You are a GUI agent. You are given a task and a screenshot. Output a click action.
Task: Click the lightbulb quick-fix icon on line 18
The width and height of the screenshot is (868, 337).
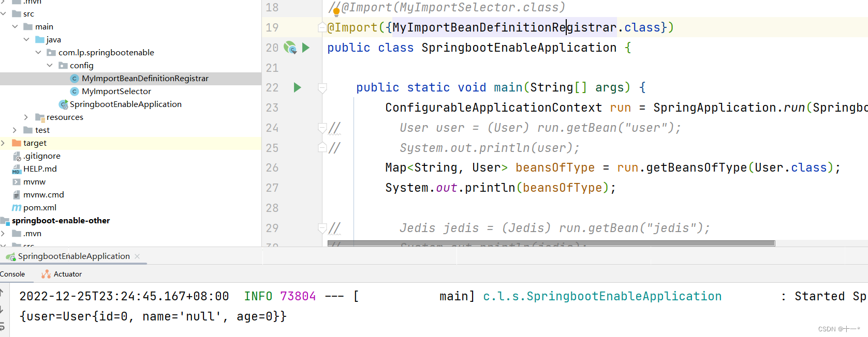click(336, 11)
